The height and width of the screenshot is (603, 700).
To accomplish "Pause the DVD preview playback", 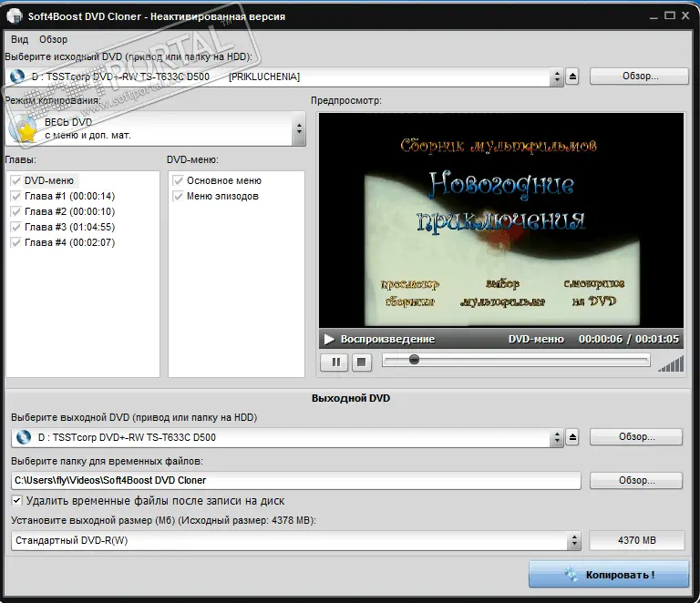I will click(335, 362).
